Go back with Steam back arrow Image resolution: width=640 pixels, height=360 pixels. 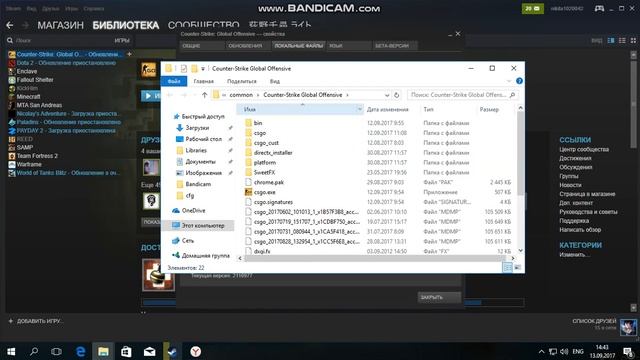tap(10, 25)
